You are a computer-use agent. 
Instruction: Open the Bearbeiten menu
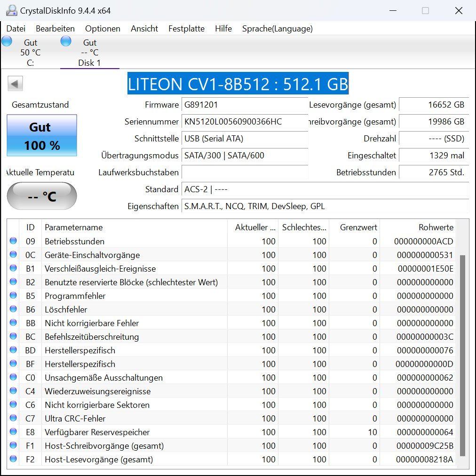(56, 29)
